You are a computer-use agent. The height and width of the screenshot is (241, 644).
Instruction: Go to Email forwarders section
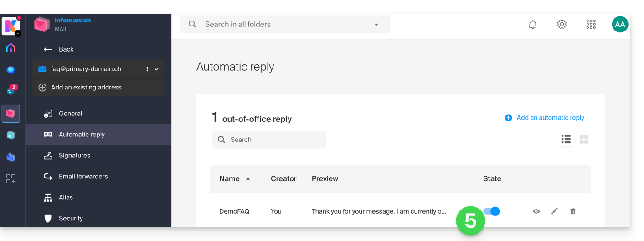[x=83, y=177]
